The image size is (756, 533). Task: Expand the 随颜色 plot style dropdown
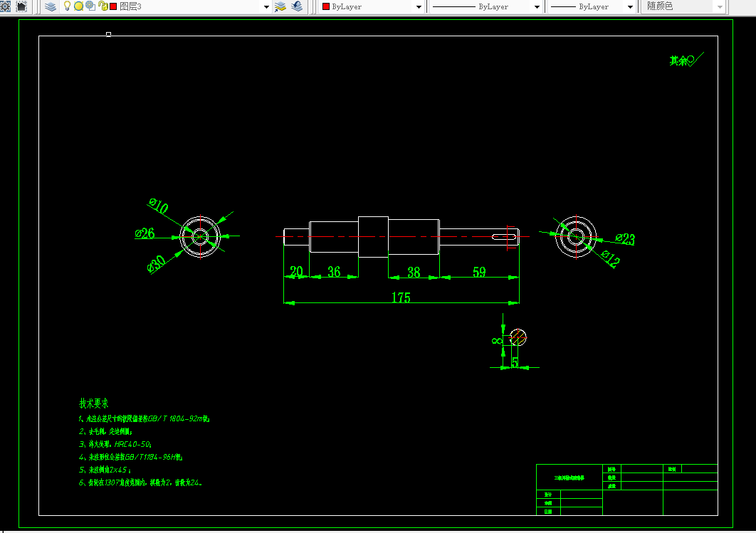720,6
